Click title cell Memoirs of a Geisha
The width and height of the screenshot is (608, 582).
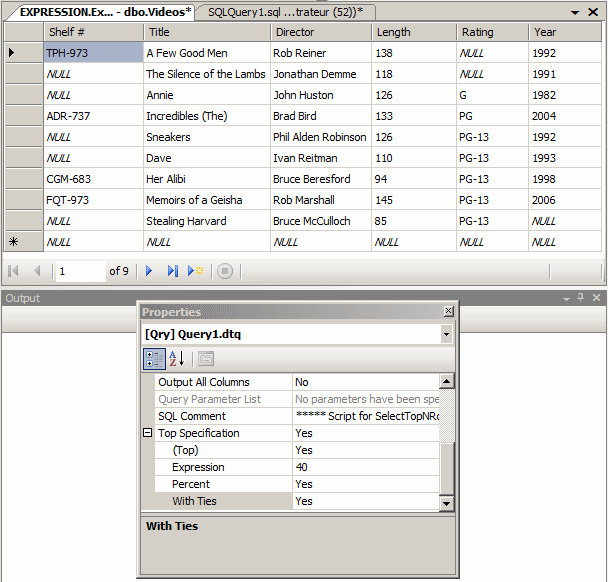207,200
